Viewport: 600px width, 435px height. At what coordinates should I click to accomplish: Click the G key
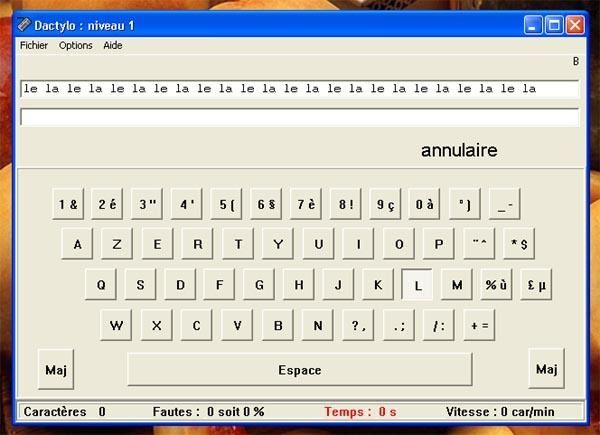tap(259, 285)
